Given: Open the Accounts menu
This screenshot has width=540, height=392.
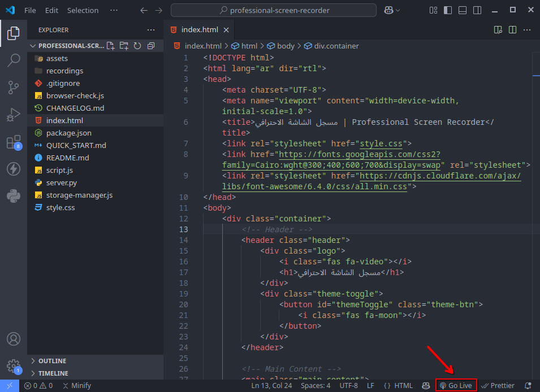Looking at the screenshot, I should click(x=14, y=339).
